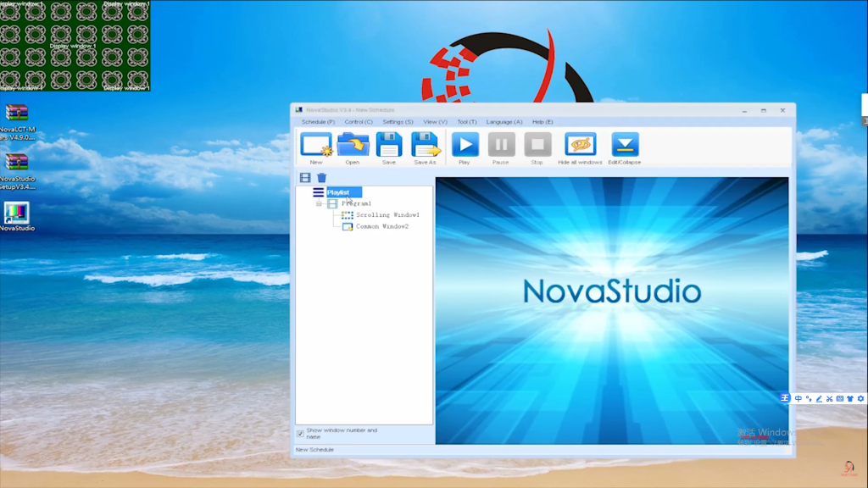
Task: Launch the NovaStudio desktop shortcut
Action: click(17, 216)
